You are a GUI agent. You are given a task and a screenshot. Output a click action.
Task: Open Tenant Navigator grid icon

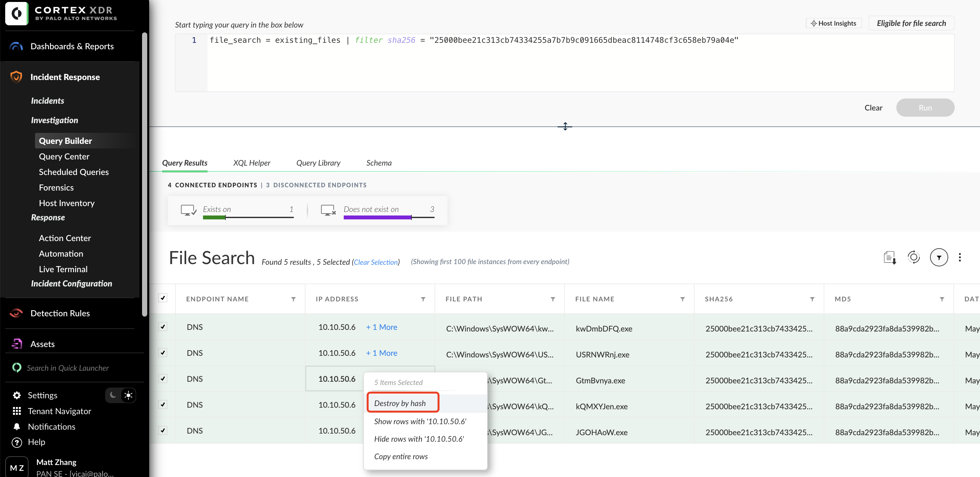pos(17,411)
